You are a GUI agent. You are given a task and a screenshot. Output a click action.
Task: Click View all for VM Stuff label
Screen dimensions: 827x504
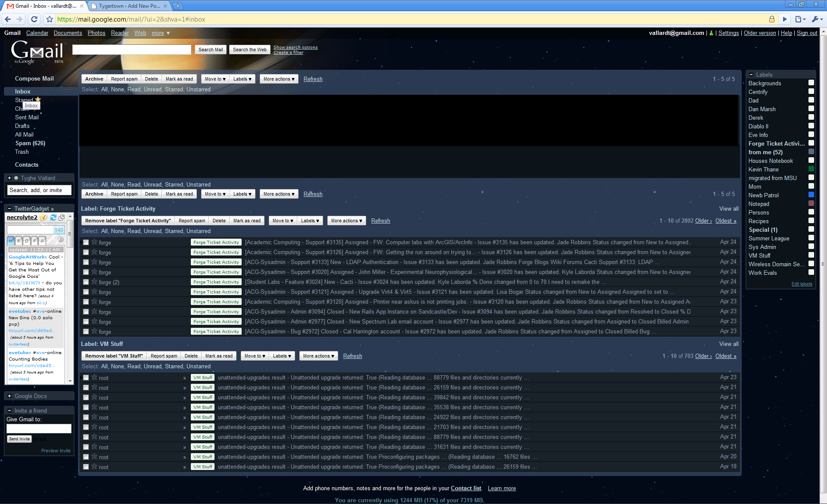[x=729, y=344]
